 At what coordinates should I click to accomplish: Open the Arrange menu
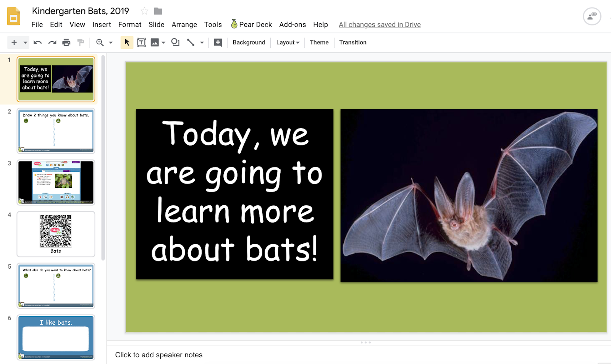coord(184,24)
